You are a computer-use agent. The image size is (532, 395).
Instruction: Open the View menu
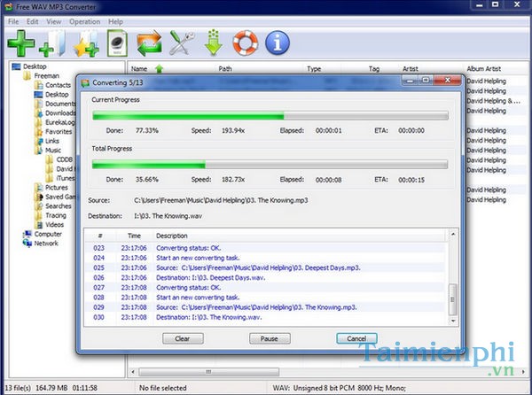click(x=53, y=21)
